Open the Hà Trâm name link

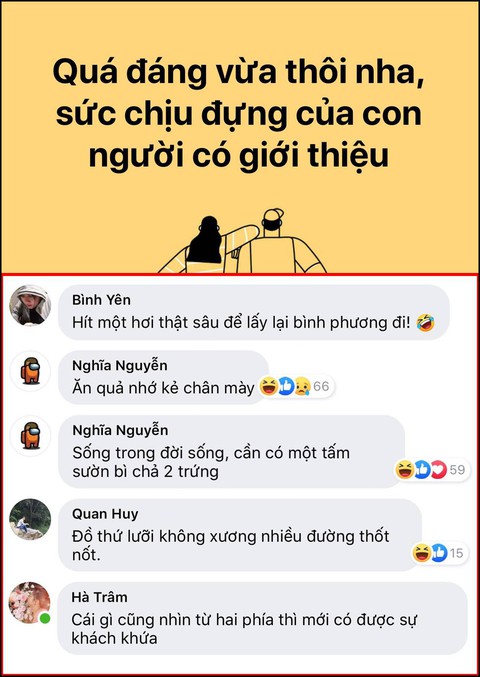[100, 598]
